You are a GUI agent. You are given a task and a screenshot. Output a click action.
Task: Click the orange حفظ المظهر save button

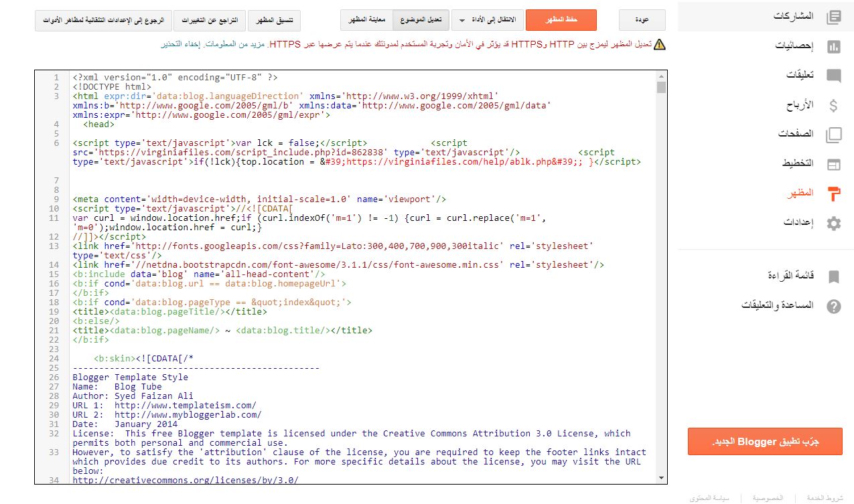pyautogui.click(x=561, y=20)
